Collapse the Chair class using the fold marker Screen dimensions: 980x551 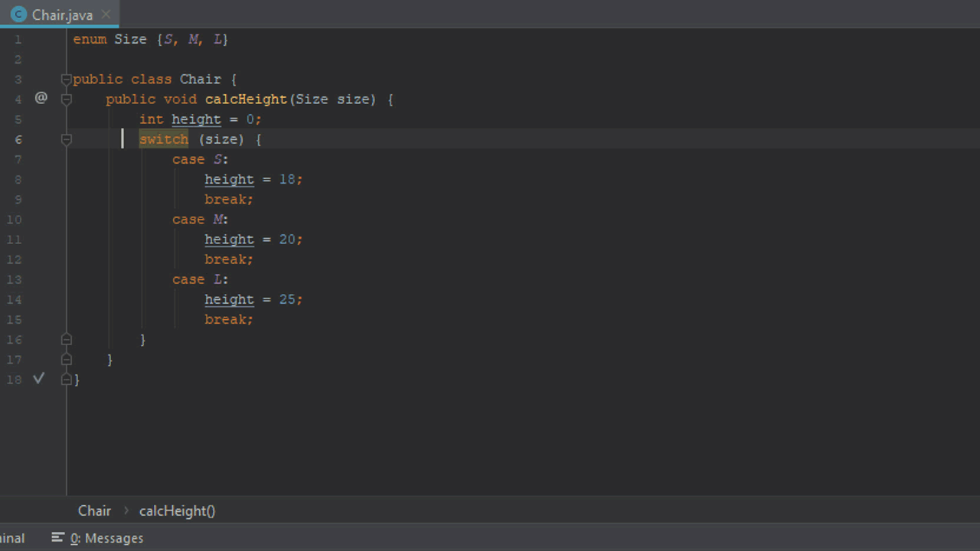tap(66, 78)
